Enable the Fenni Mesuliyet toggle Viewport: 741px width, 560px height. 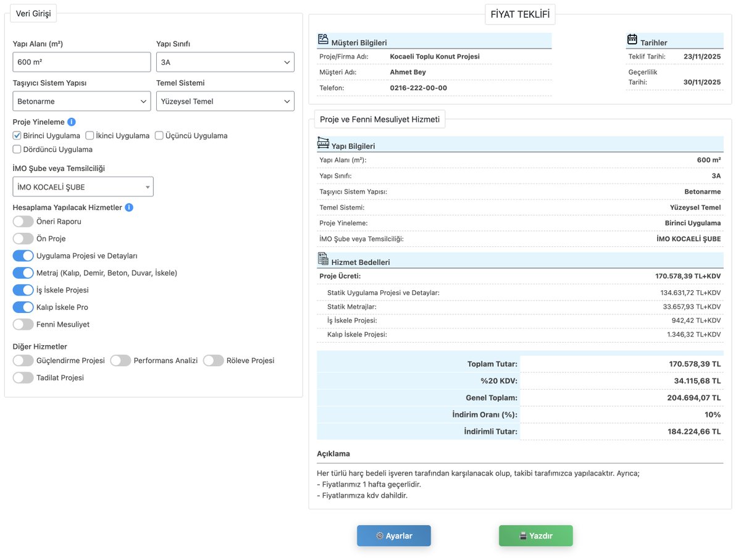click(23, 324)
